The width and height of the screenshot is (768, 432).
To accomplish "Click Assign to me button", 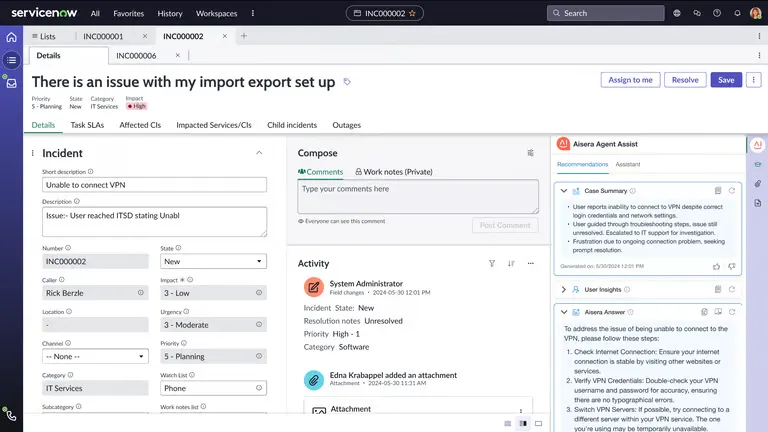I will click(630, 80).
